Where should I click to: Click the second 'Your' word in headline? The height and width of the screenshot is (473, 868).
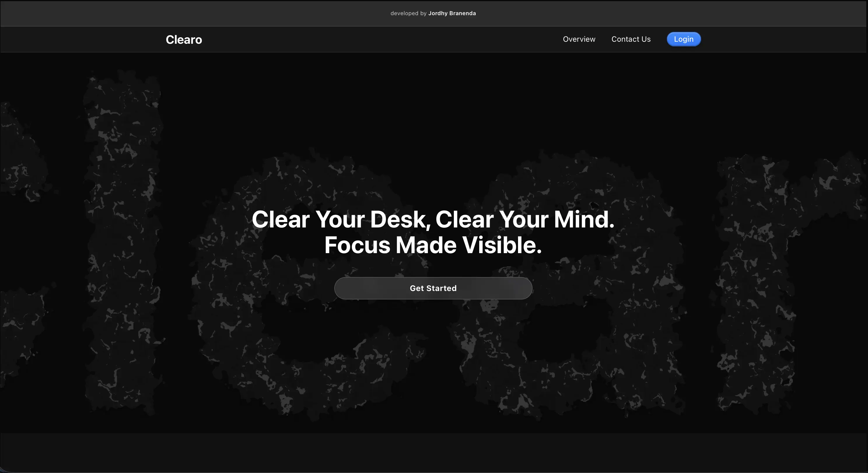[523, 220]
